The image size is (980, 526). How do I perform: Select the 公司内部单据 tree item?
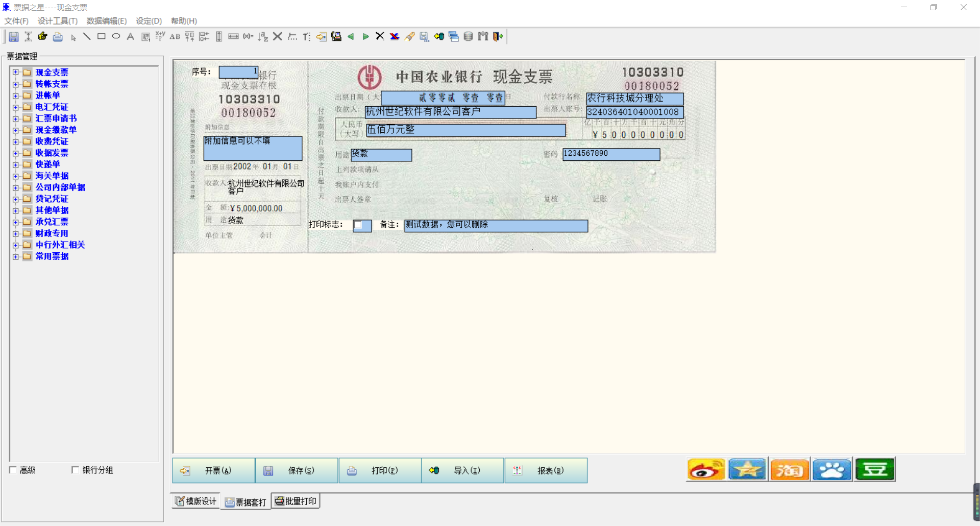60,187
